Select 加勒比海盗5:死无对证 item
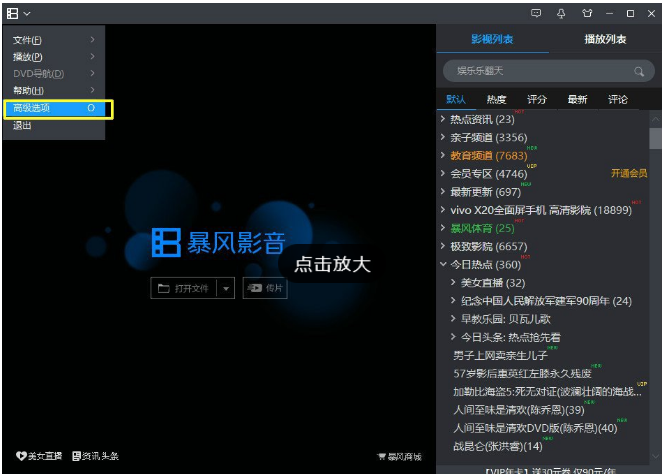Image resolution: width=662 pixels, height=474 pixels. click(547, 392)
